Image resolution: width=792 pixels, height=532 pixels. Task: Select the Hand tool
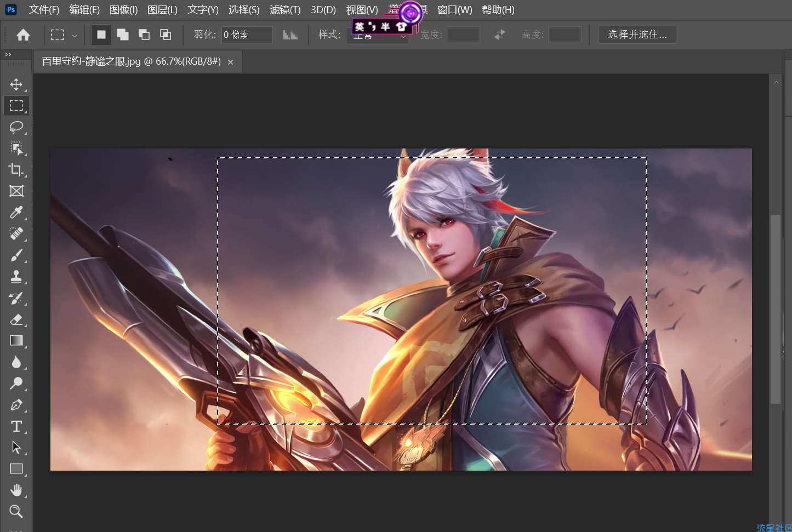16,490
